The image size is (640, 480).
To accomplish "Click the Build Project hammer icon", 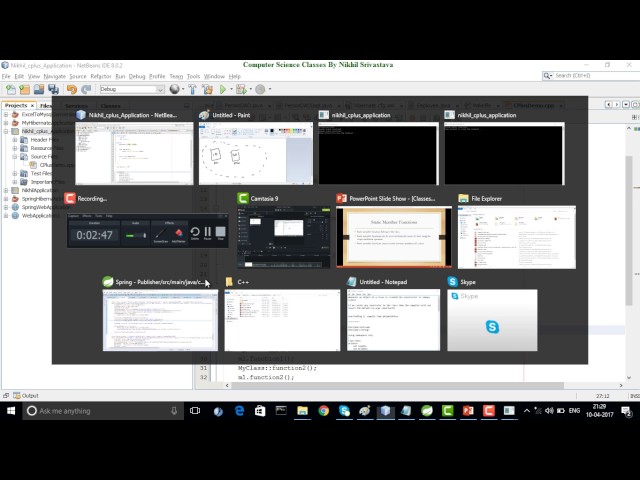I will pos(192,89).
